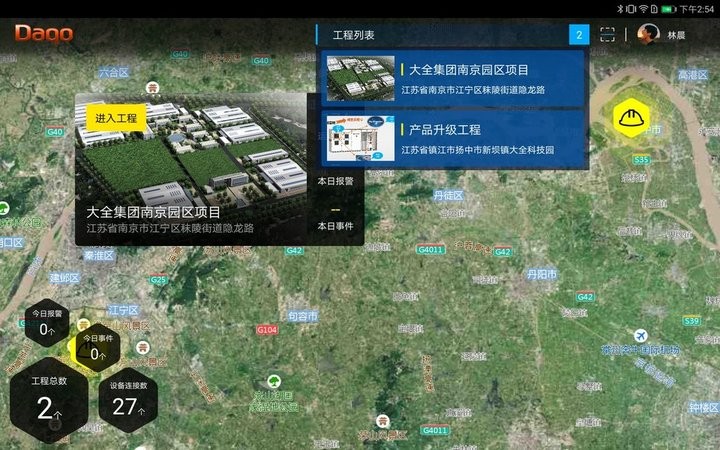The image size is (720, 450).
Task: Click the 建邺区 map label
Action: click(x=64, y=278)
